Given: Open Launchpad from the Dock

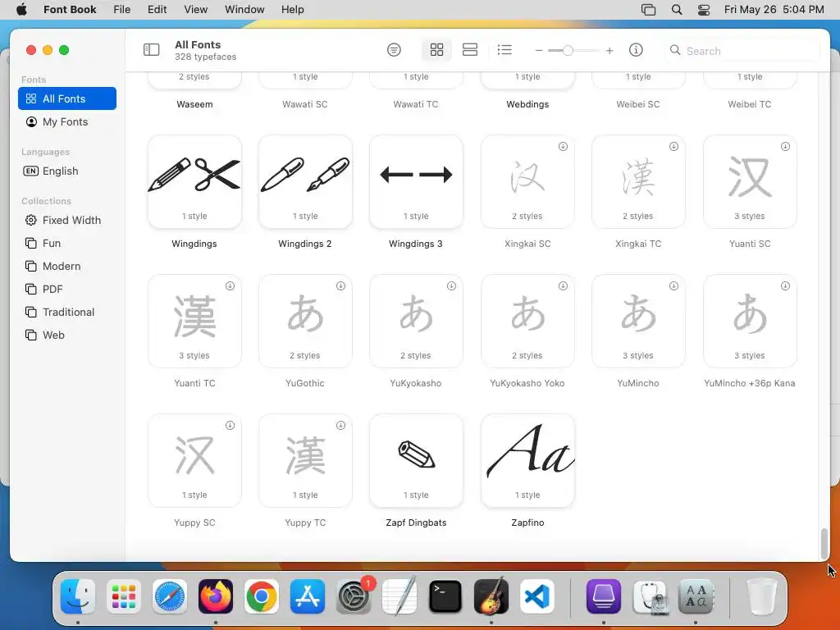Looking at the screenshot, I should (x=124, y=596).
